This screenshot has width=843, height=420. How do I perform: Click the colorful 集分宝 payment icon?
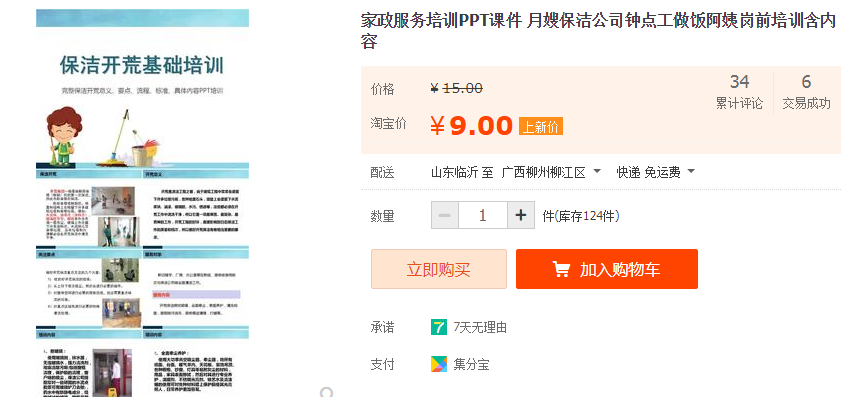[x=439, y=364]
